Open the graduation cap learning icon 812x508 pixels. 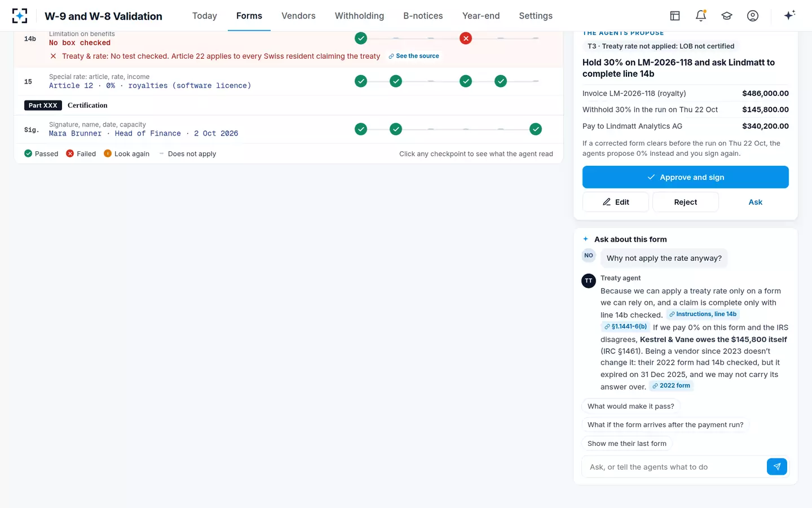pyautogui.click(x=727, y=16)
